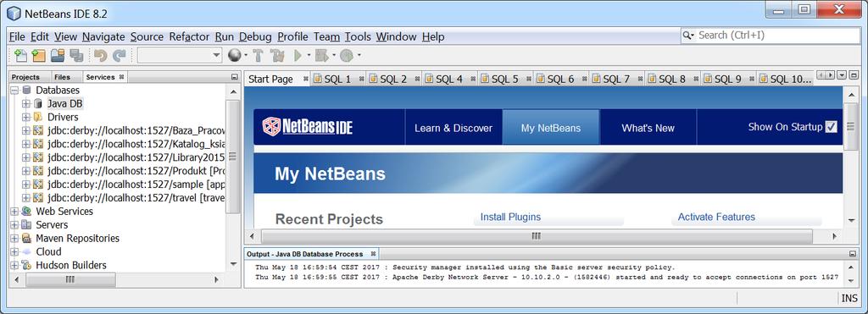
Task: Open the project configuration dropdown
Action: tap(180, 55)
